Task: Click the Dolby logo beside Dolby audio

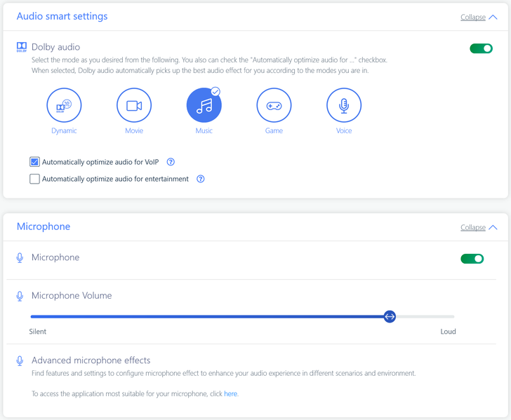Action: coord(22,48)
